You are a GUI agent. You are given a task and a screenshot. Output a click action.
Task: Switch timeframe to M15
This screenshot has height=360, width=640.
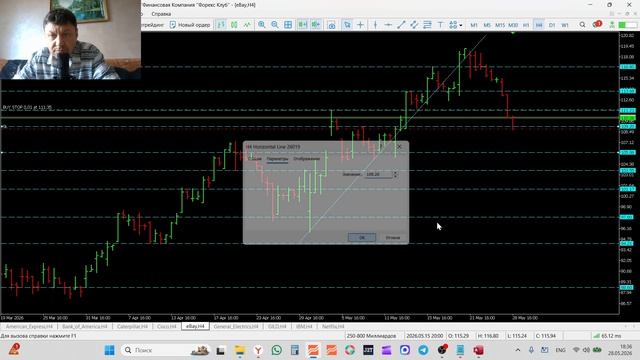tap(500, 25)
